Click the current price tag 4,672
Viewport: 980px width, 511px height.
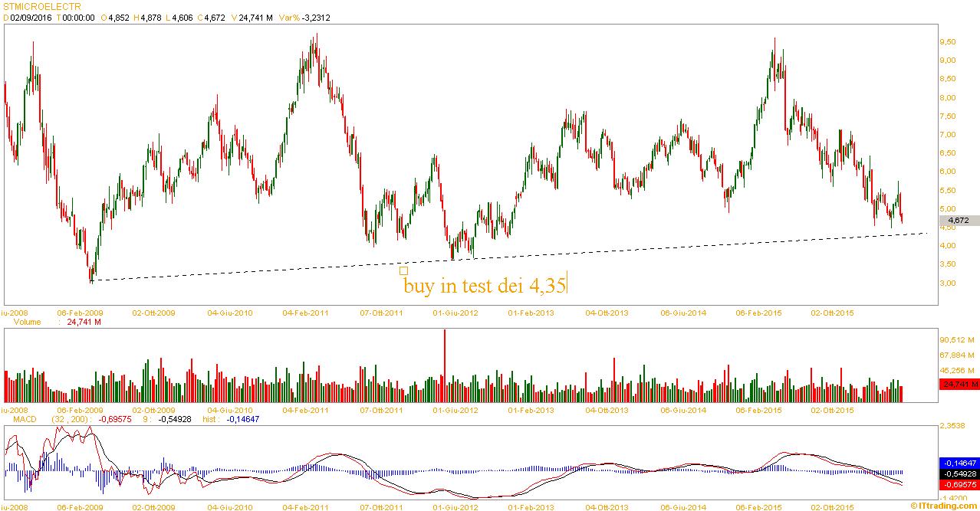coord(958,221)
